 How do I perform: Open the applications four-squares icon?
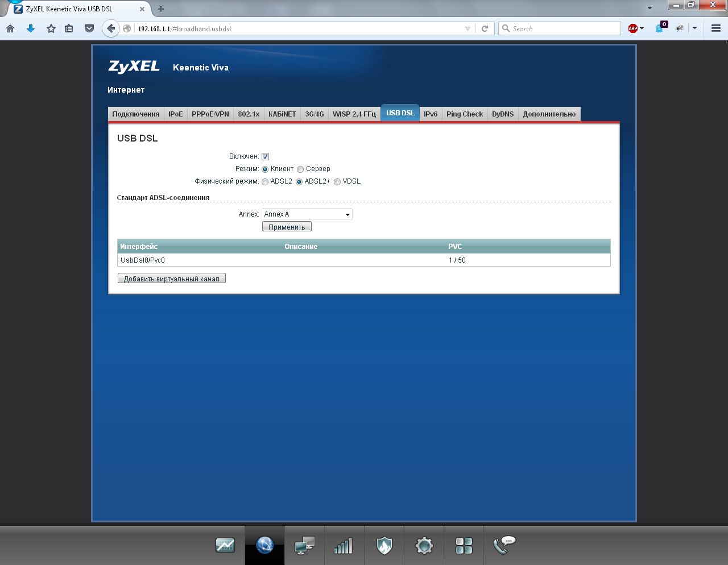464,546
